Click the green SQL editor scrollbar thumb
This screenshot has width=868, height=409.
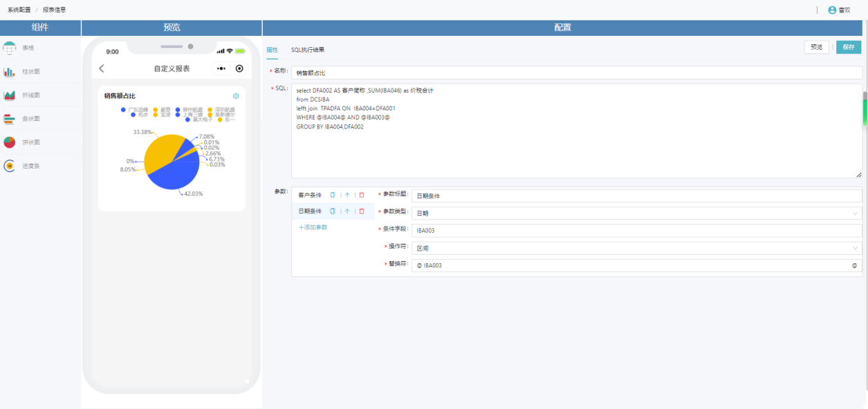click(865, 111)
